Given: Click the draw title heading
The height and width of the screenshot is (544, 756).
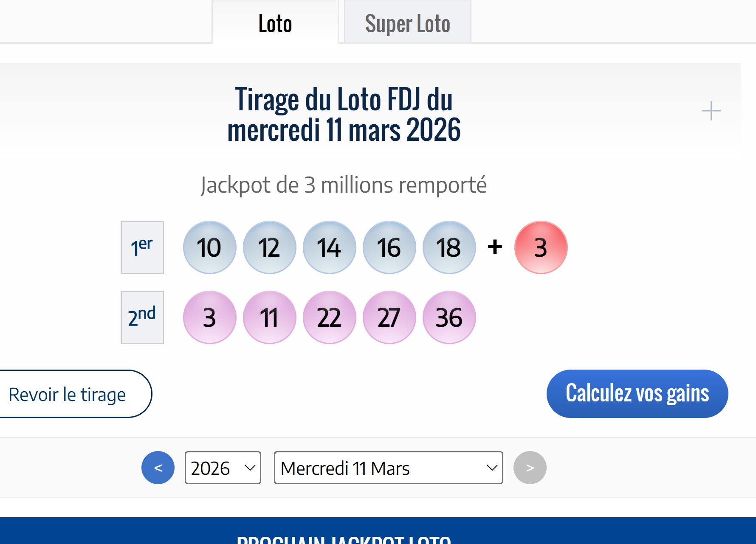Looking at the screenshot, I should [344, 114].
